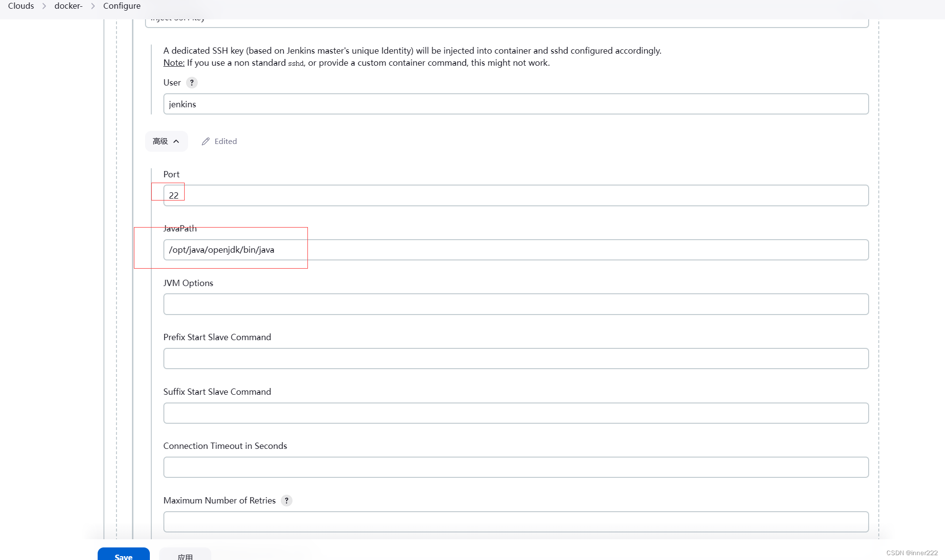
Task: Click the Prefix Start Slave Command label
Action: 217,337
